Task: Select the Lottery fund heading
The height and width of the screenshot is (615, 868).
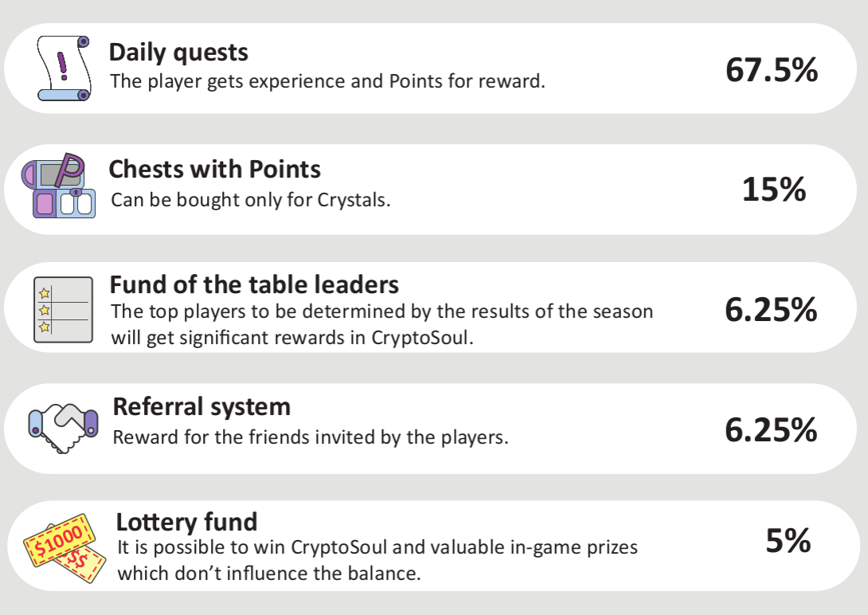Action: (186, 522)
